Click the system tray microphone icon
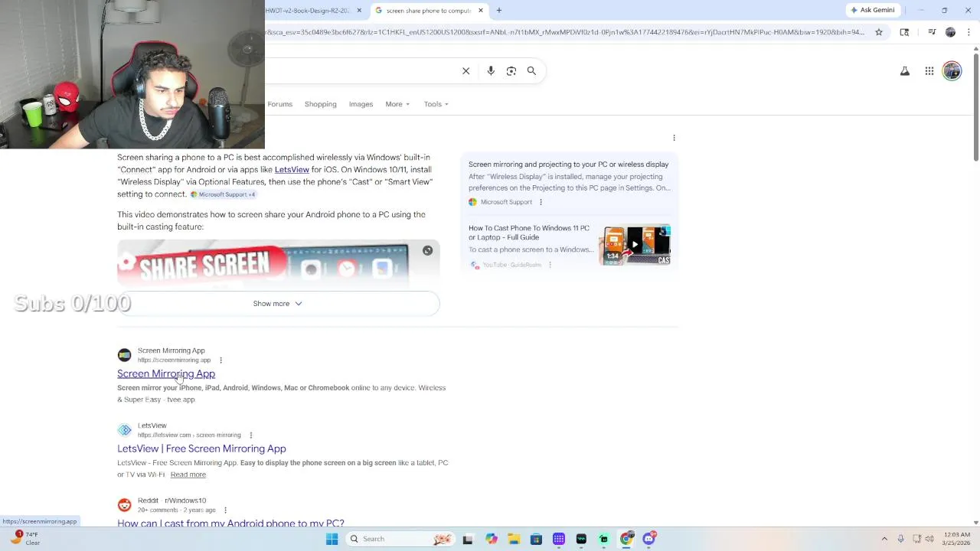 tap(901, 539)
